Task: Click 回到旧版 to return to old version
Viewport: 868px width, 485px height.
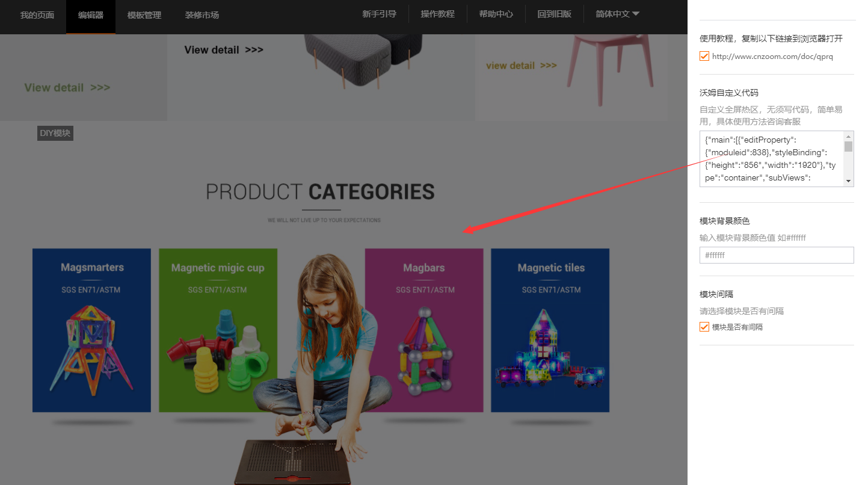Action: pyautogui.click(x=554, y=14)
